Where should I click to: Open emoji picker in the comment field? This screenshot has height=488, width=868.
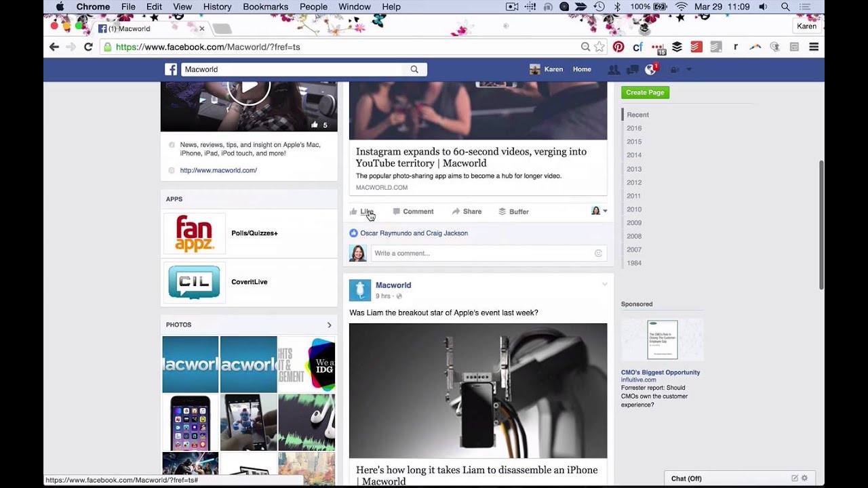pos(598,253)
